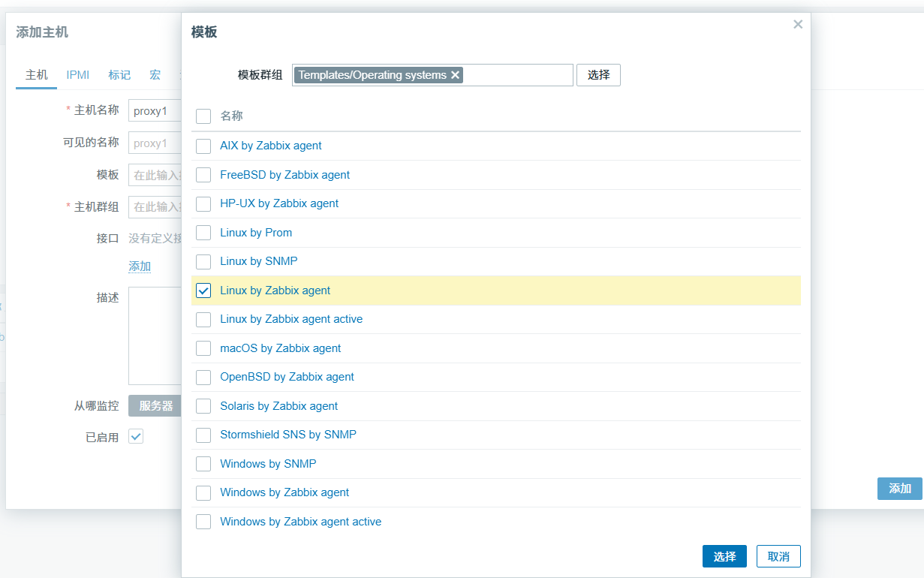The width and height of the screenshot is (924, 578).
Task: Click 名称 column header
Action: point(231,116)
